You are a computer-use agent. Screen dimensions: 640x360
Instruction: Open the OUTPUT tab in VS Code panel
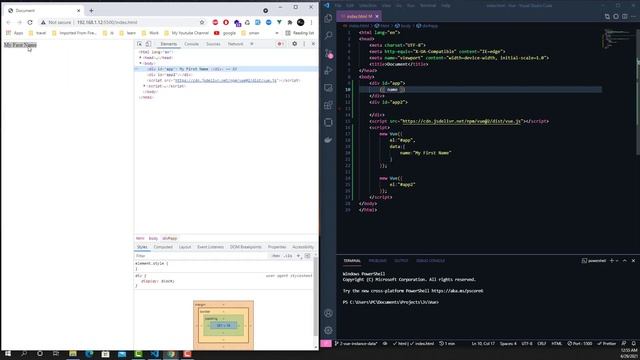(401, 260)
